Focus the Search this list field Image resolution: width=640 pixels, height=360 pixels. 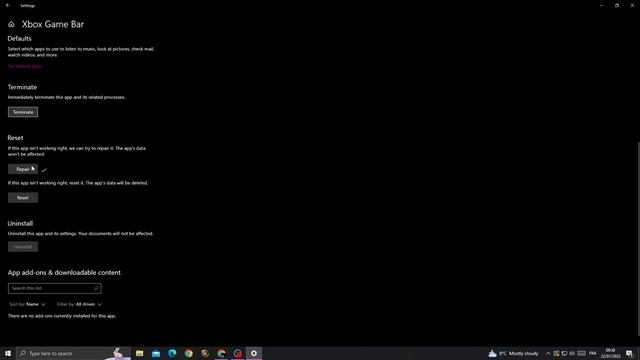click(x=55, y=288)
